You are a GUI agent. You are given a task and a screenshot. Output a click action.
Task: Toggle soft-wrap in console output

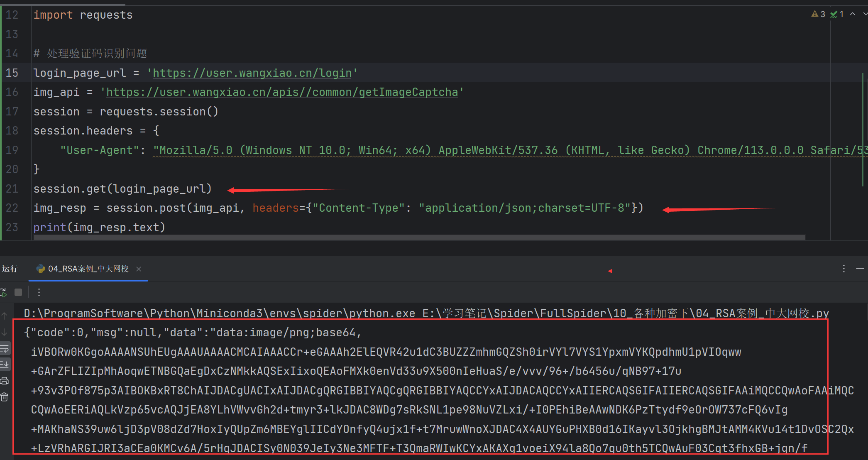click(5, 349)
